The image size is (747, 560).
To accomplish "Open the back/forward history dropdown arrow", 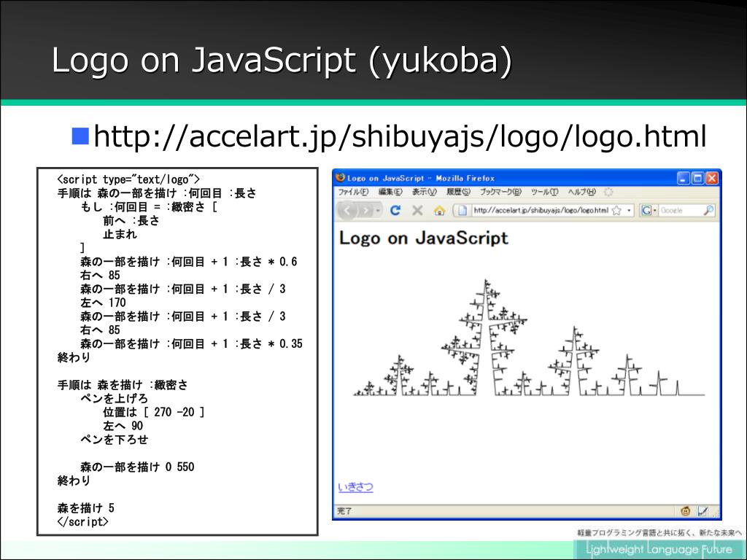I will pyautogui.click(x=378, y=211).
